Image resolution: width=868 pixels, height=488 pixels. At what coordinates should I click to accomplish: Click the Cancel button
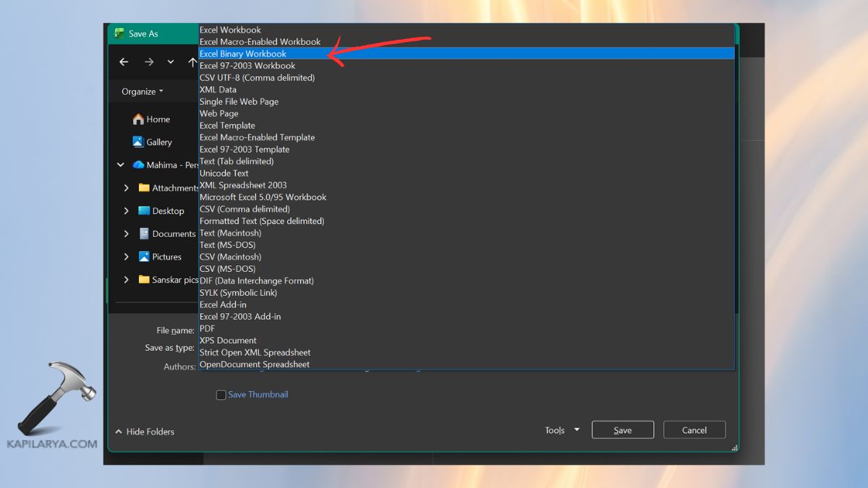[694, 430]
